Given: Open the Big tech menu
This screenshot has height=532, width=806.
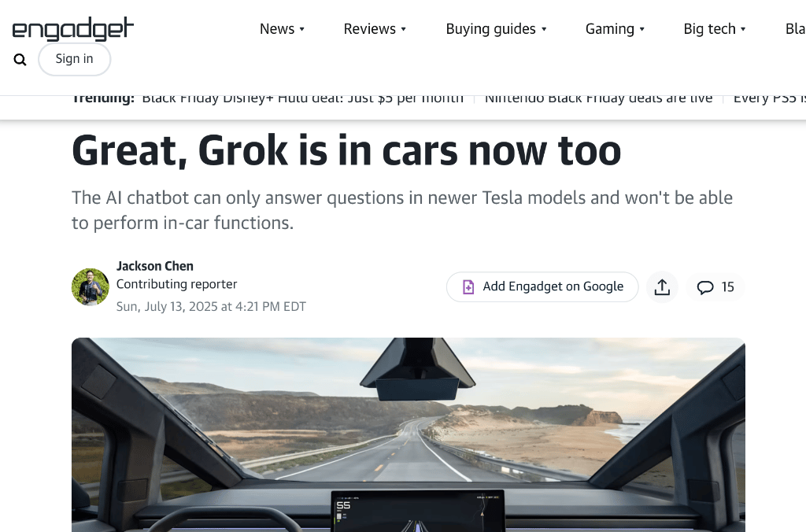Looking at the screenshot, I should tap(715, 29).
